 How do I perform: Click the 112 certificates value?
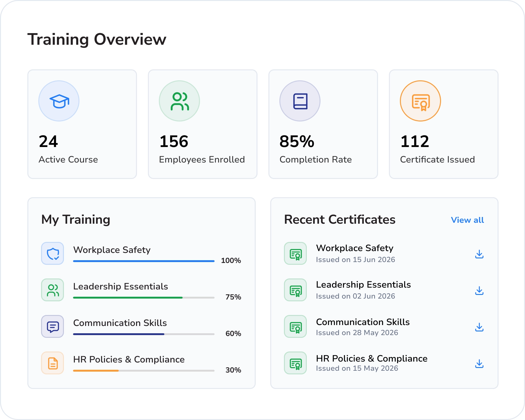[x=415, y=142]
